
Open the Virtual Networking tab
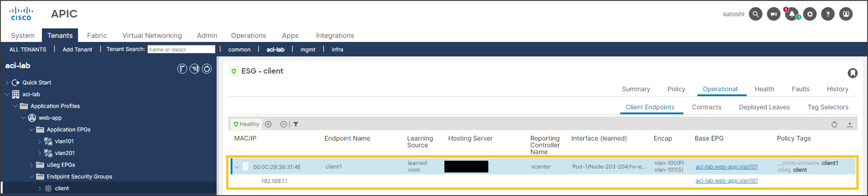pos(152,36)
